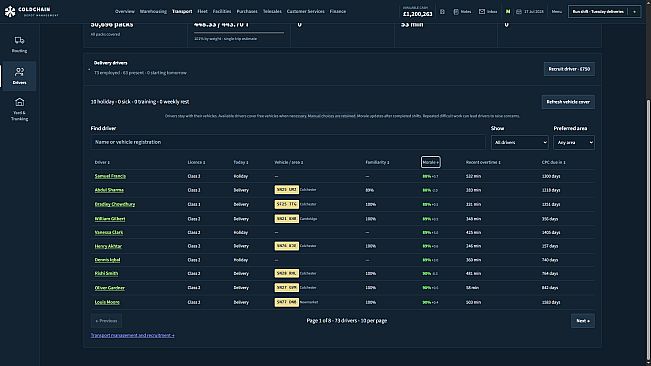Open the calendar date in top bar

(x=530, y=12)
